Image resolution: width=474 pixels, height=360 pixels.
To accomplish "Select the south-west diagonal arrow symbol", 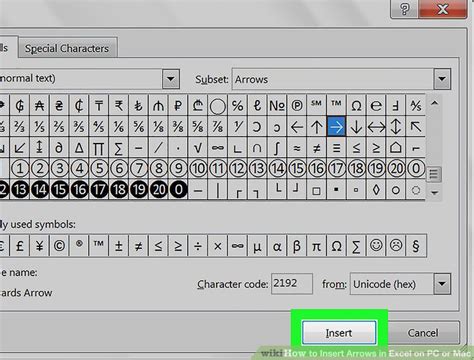I will pos(20,148).
